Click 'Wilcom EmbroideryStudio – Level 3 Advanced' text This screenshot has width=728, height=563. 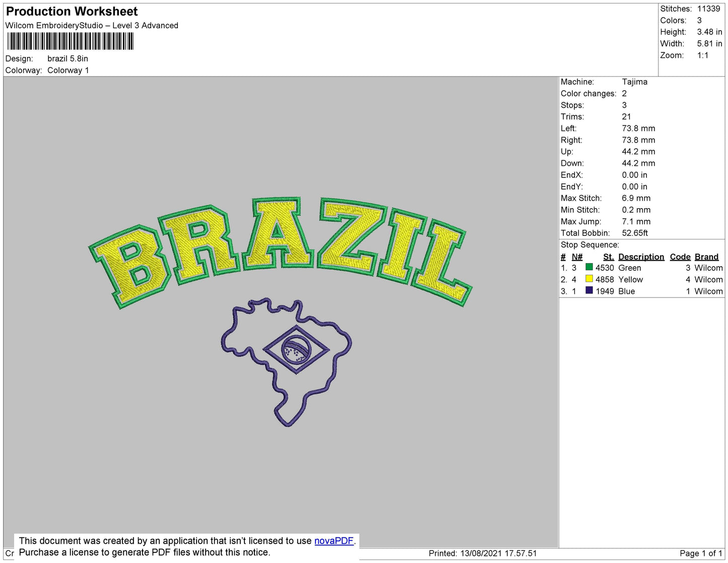pos(92,26)
